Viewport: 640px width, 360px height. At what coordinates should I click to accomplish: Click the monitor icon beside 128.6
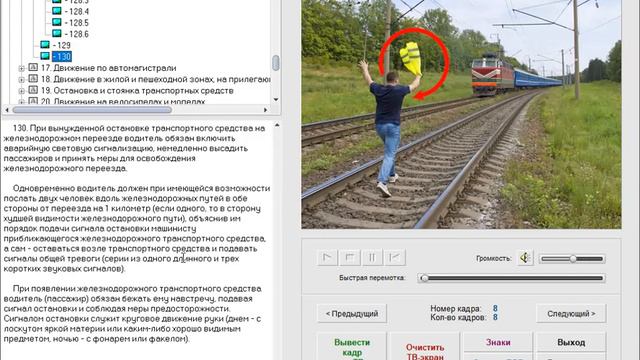coord(57,33)
